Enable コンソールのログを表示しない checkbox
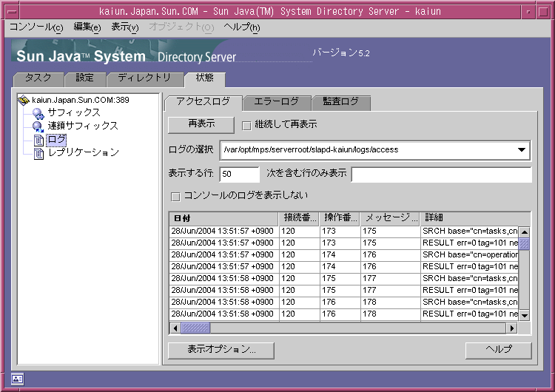This screenshot has width=555, height=392. click(175, 196)
